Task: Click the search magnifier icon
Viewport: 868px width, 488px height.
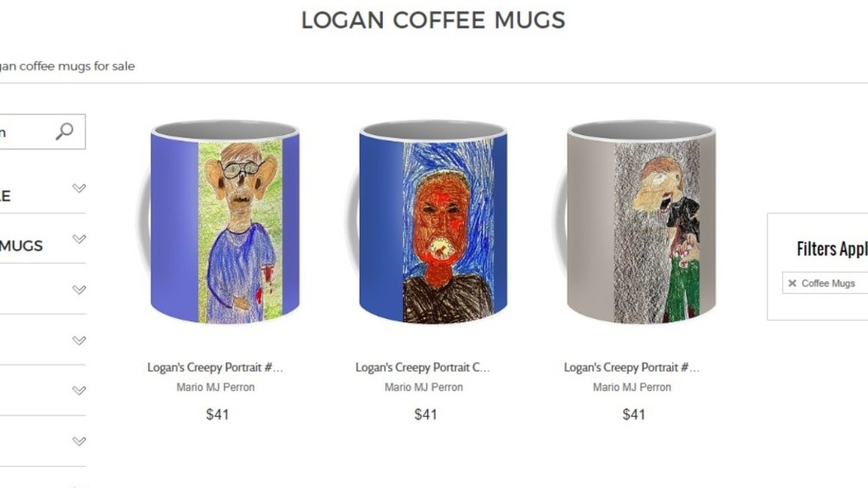Action: (64, 132)
